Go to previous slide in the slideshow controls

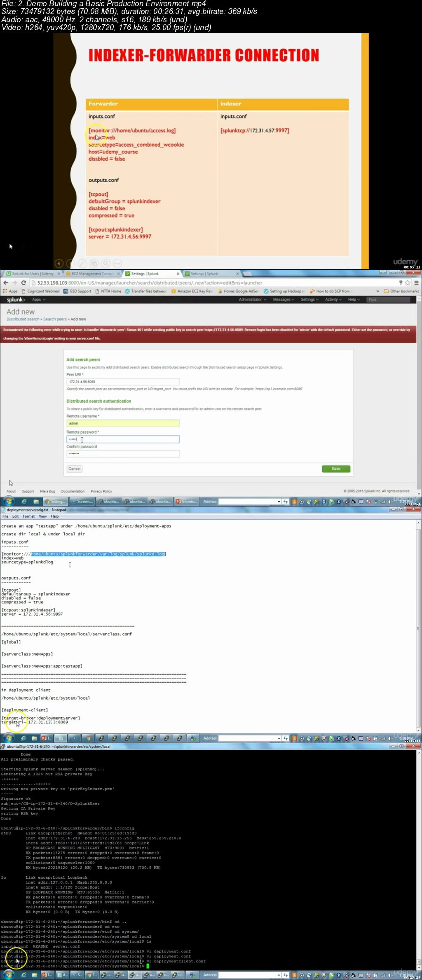click(x=59, y=263)
